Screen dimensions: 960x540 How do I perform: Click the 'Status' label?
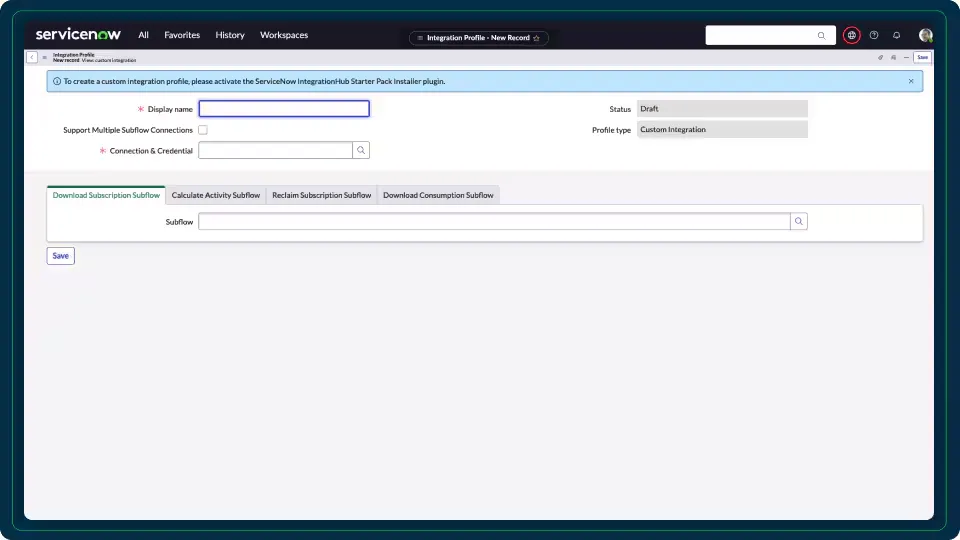pos(620,109)
